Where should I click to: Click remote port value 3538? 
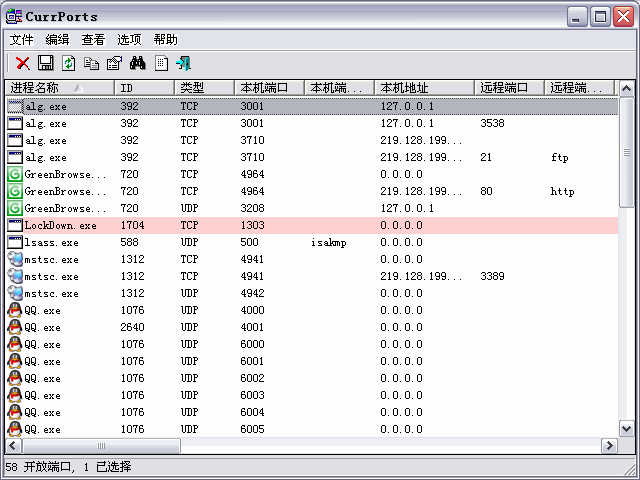tap(492, 123)
